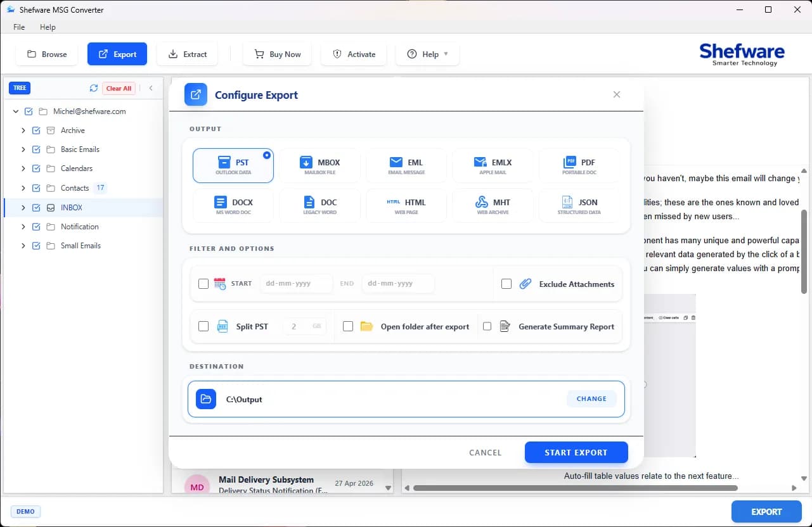Click the horizontal scrollbar in preview pane
This screenshot has width=812, height=527.
(x=576, y=488)
